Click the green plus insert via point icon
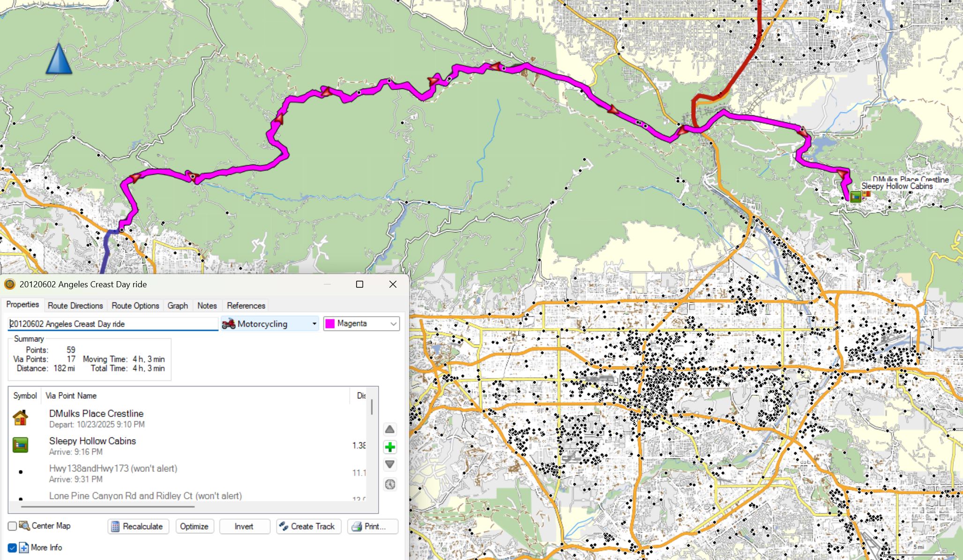963x560 pixels. 390,447
